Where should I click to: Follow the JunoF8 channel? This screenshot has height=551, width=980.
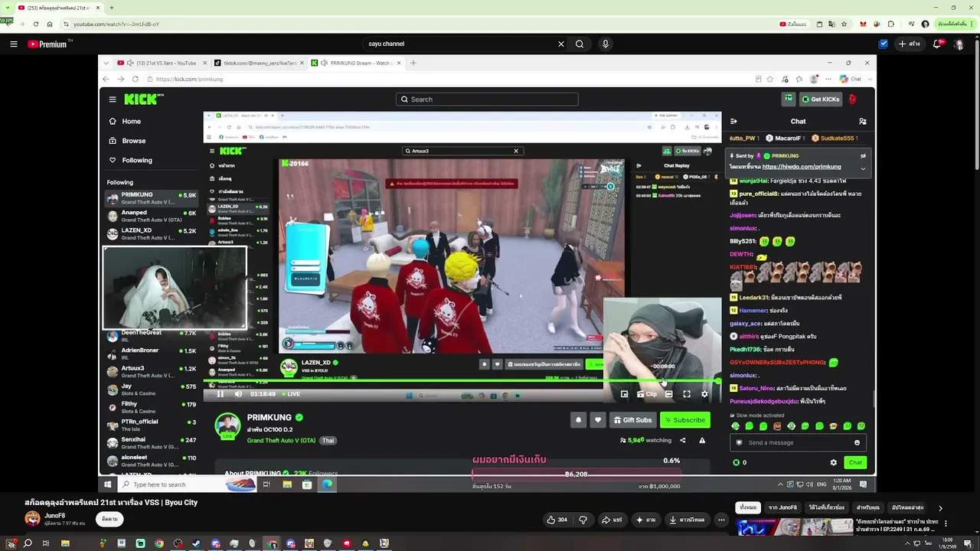coord(109,519)
